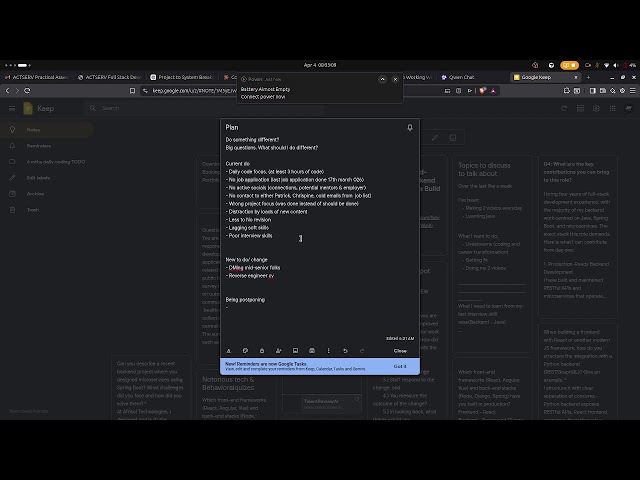
Task: Switch to the ACTSERV Practical Assessment tab
Action: coord(37,77)
